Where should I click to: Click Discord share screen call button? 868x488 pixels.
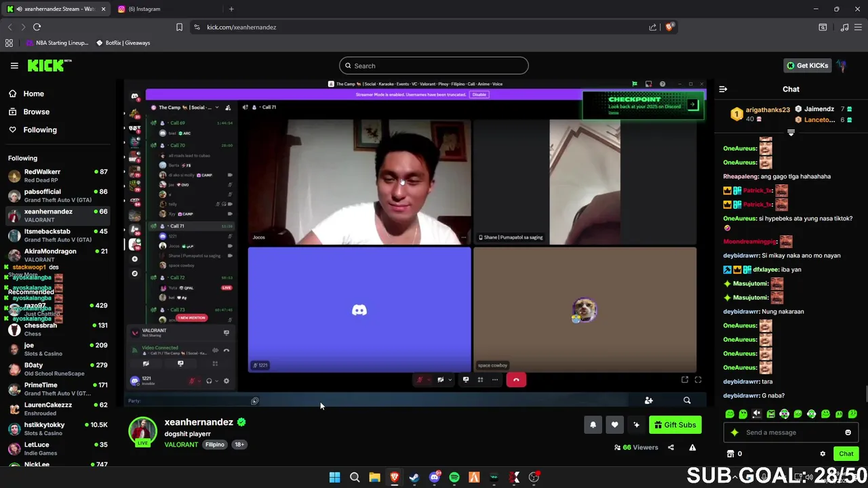pyautogui.click(x=466, y=380)
